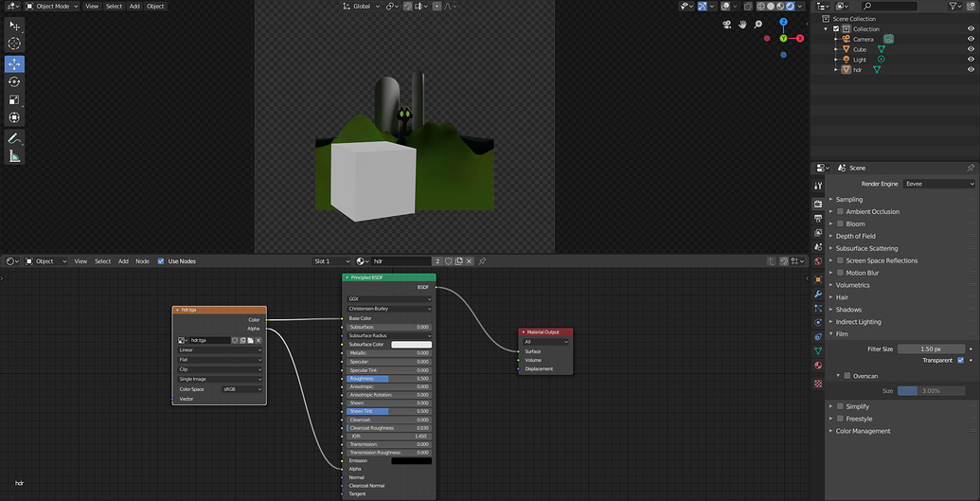Uncheck the Transparent film checkbox
Viewport: 980px width, 501px height.
pyautogui.click(x=961, y=360)
